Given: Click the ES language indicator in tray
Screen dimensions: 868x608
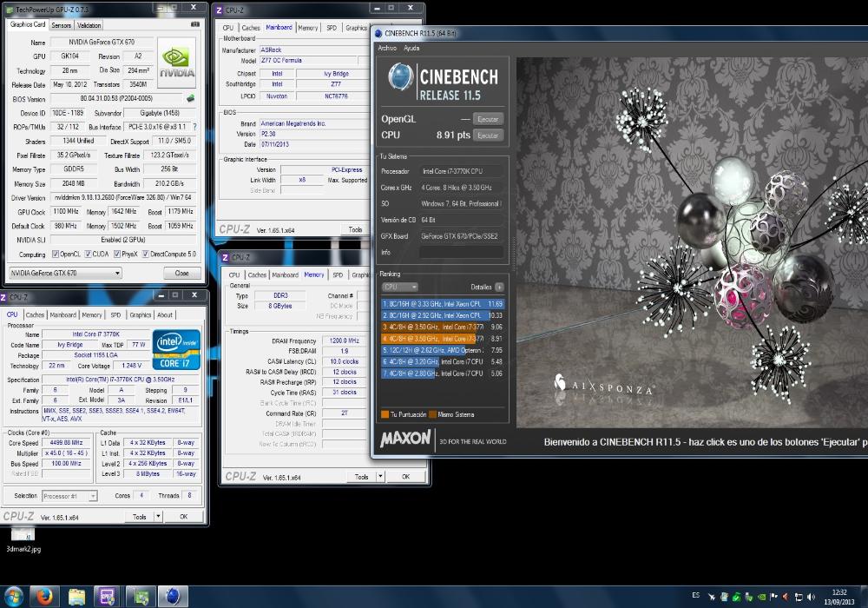Looking at the screenshot, I should (x=696, y=595).
